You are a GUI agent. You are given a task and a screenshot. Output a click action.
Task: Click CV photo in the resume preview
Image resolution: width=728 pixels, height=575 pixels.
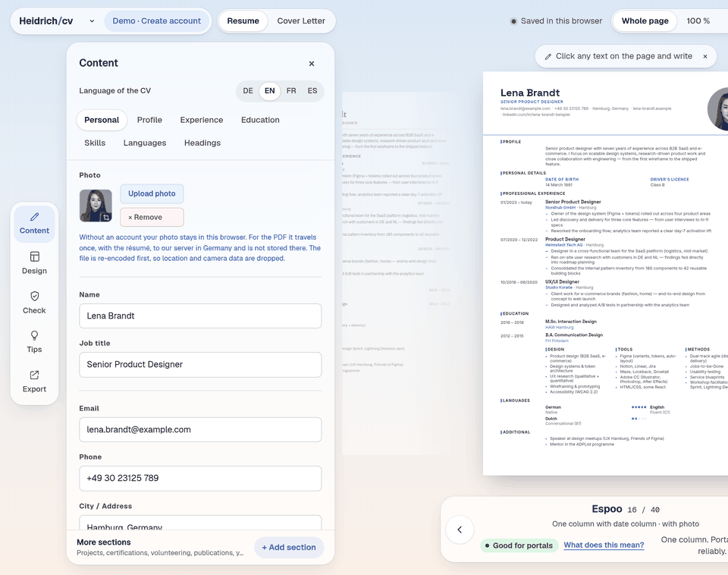[718, 109]
